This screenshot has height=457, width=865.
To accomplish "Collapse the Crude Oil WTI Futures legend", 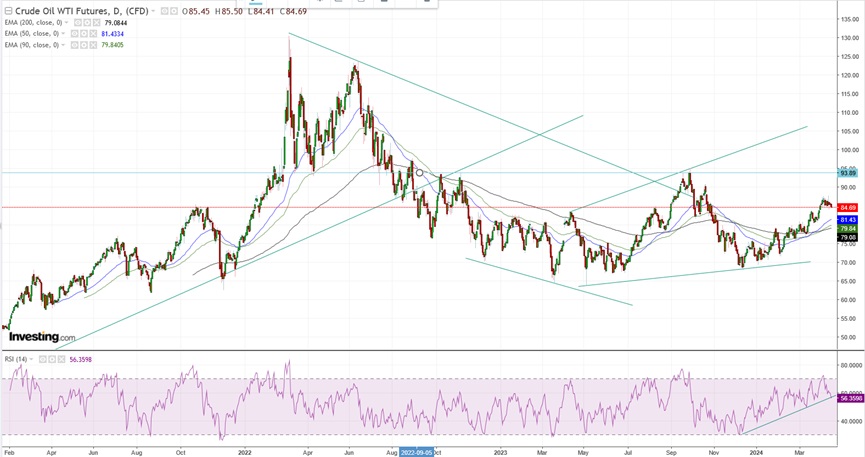I will 6,10.
